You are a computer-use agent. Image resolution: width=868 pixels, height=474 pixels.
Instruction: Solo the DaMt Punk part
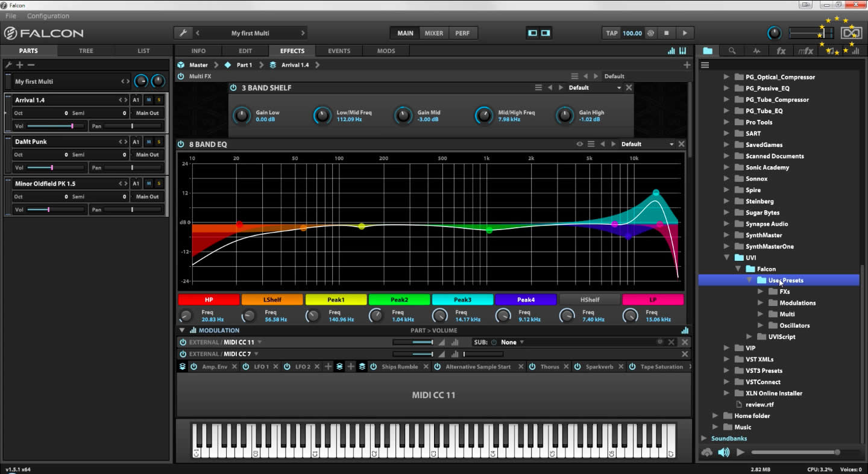tap(159, 142)
